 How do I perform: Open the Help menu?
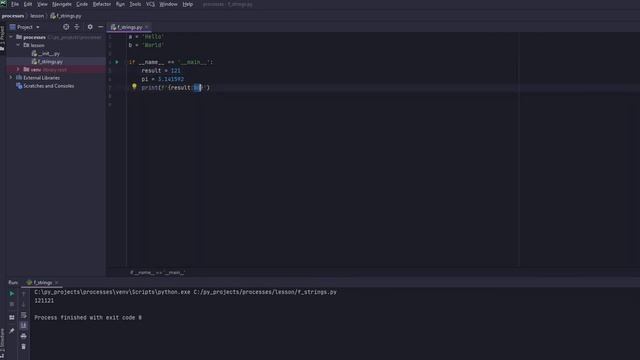click(188, 4)
